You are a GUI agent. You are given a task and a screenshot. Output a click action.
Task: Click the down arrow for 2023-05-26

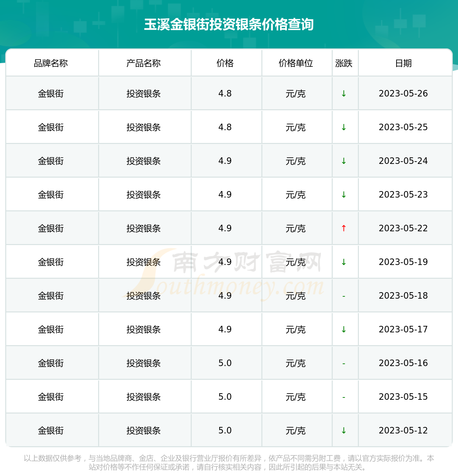[343, 94]
